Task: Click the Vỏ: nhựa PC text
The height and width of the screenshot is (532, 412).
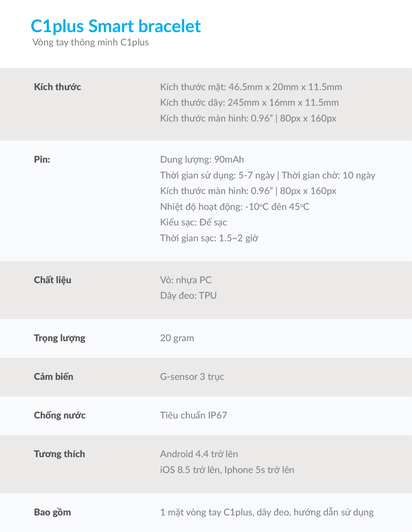Action: coord(186,280)
